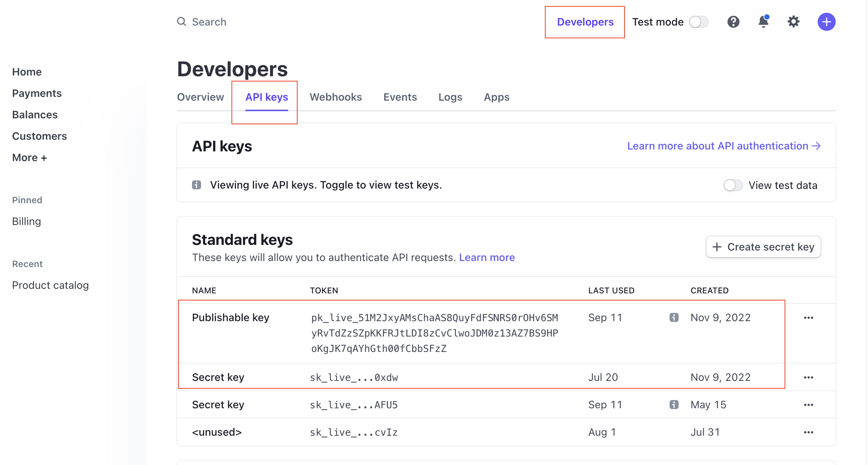Click the search magnifier icon
This screenshot has height=465, width=868.
(181, 22)
